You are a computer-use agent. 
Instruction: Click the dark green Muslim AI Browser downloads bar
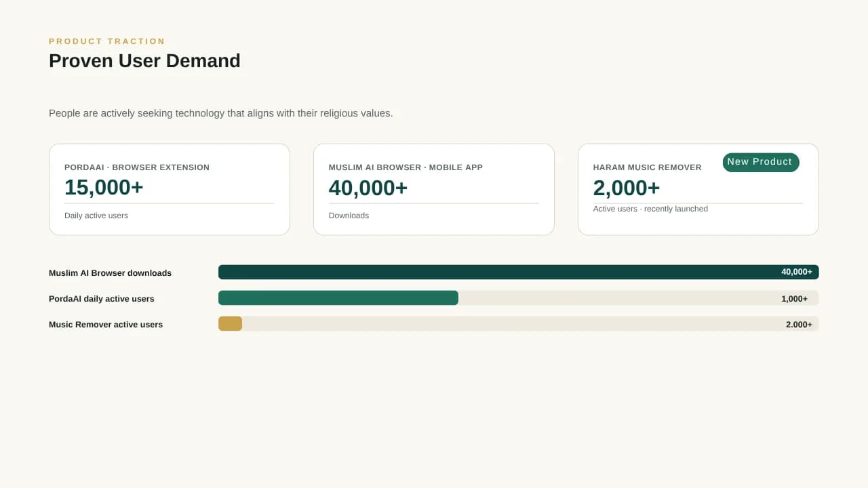click(519, 272)
